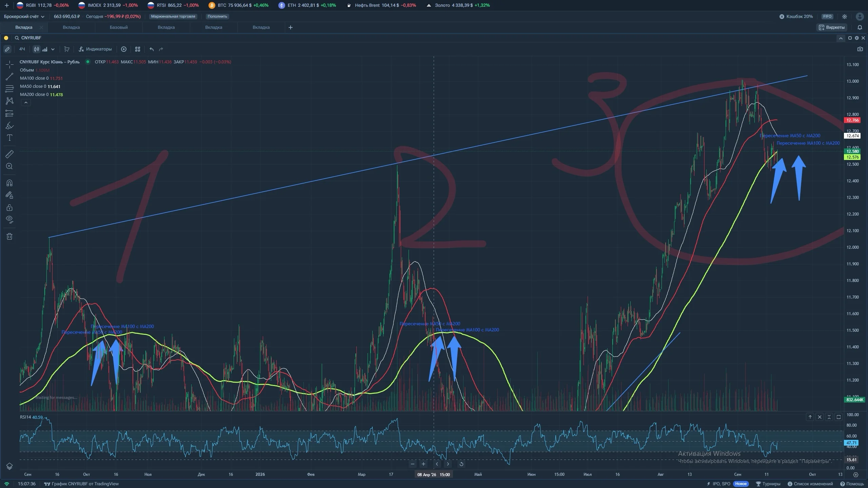Open the Индикаторы menu

[x=95, y=49]
